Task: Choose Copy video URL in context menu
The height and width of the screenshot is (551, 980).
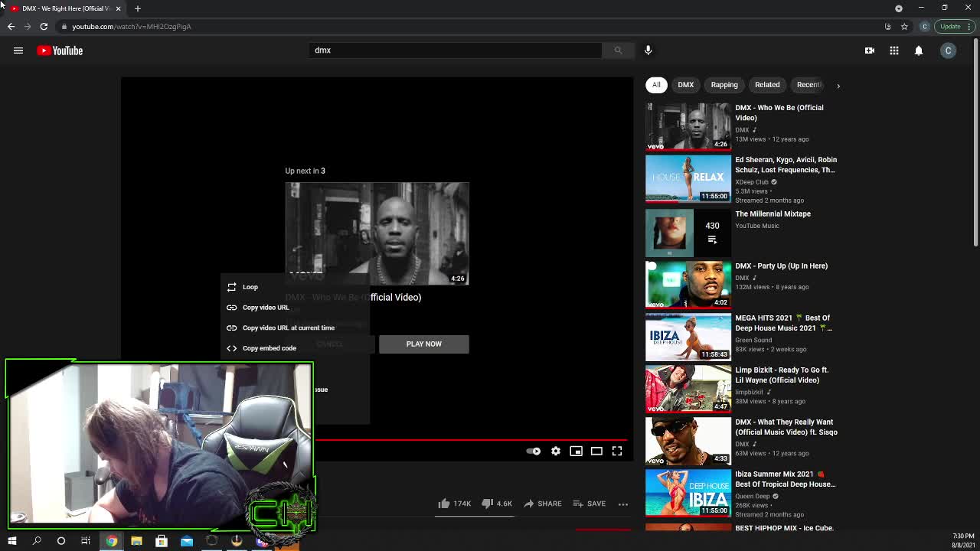Action: (296, 308)
